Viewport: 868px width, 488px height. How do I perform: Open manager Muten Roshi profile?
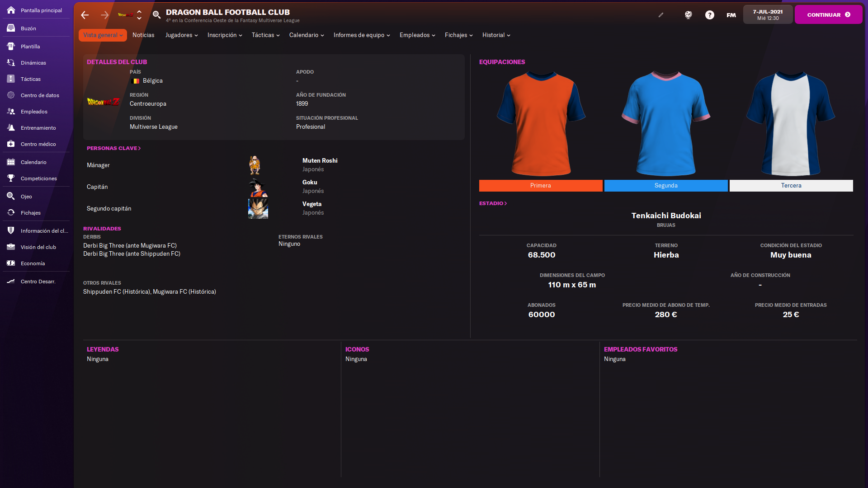pos(320,160)
